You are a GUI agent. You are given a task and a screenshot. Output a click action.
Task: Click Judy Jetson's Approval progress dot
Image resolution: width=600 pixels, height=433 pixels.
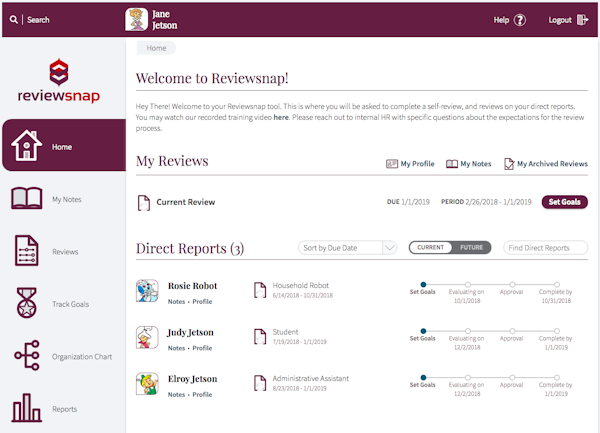tap(512, 331)
